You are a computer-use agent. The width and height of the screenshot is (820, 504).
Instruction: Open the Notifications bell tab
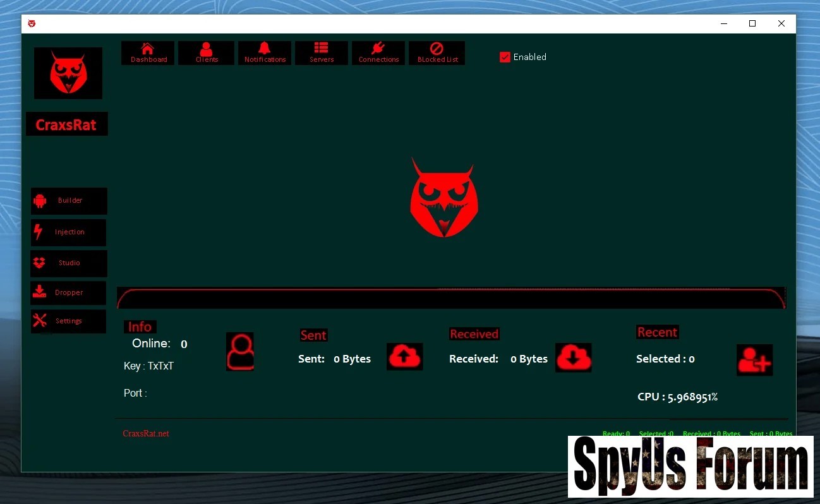coord(265,53)
